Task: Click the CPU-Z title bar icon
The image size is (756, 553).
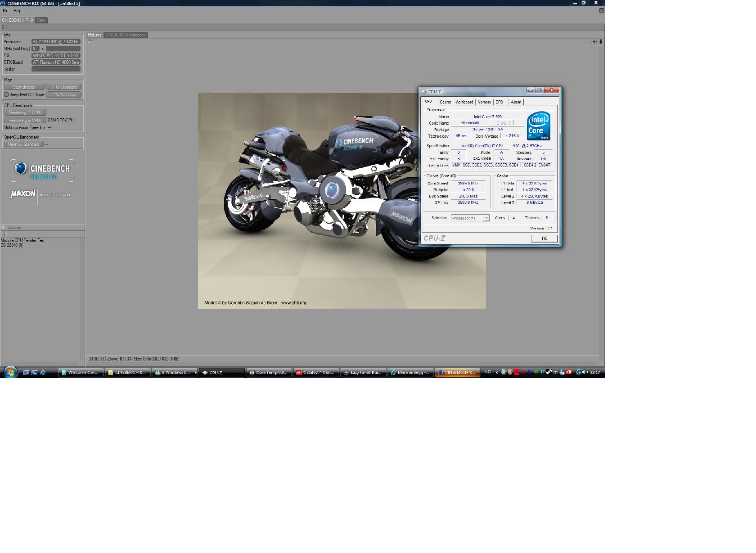Action: tap(424, 92)
